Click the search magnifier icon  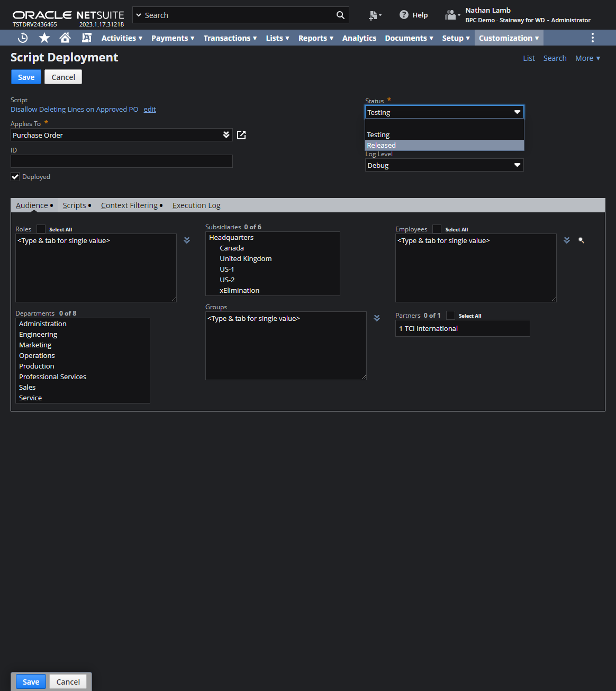pyautogui.click(x=340, y=15)
